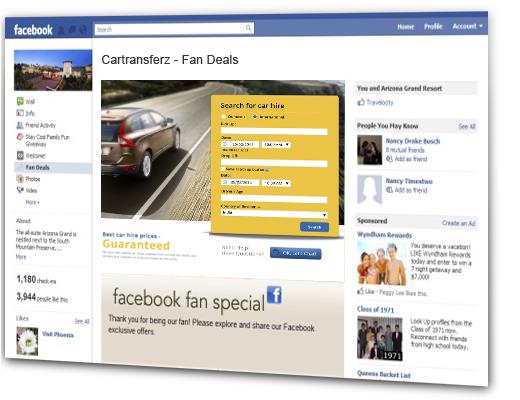Open the Welcome tab
The image size is (520, 400).
point(35,156)
